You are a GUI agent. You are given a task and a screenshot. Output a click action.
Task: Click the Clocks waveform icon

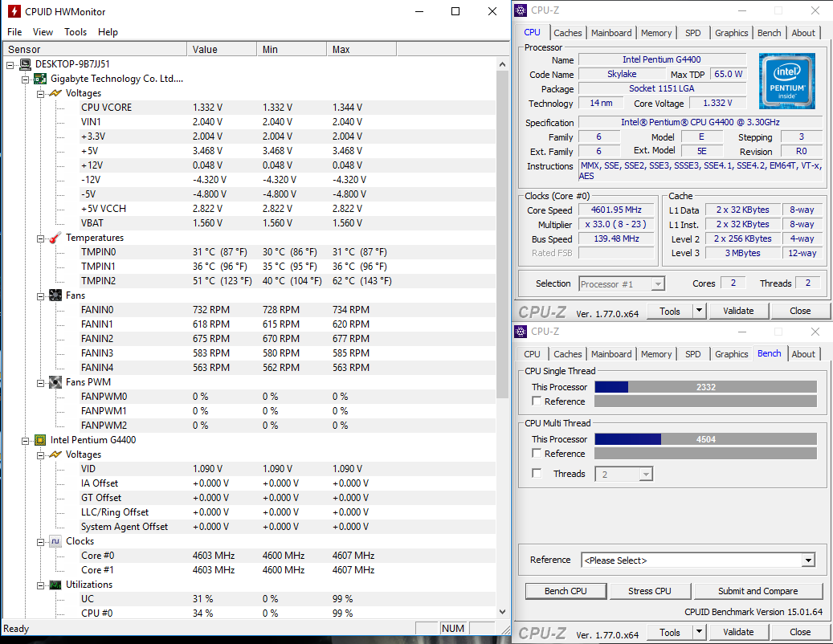[55, 541]
